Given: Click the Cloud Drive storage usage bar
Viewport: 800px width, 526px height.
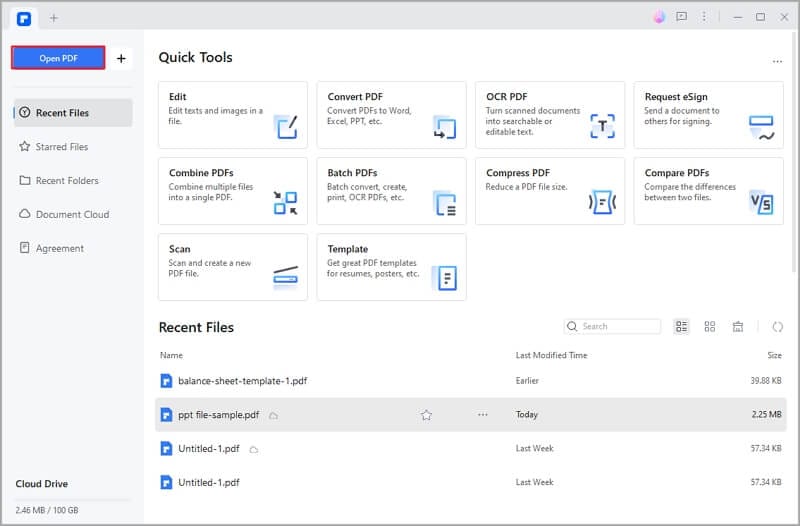Looking at the screenshot, I should [x=72, y=500].
